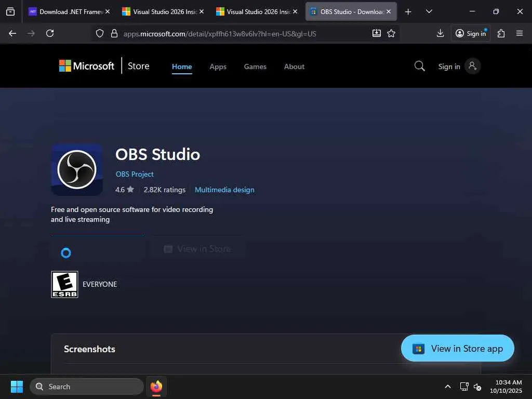Open the network status tray icon
532x399 pixels.
pos(464,387)
